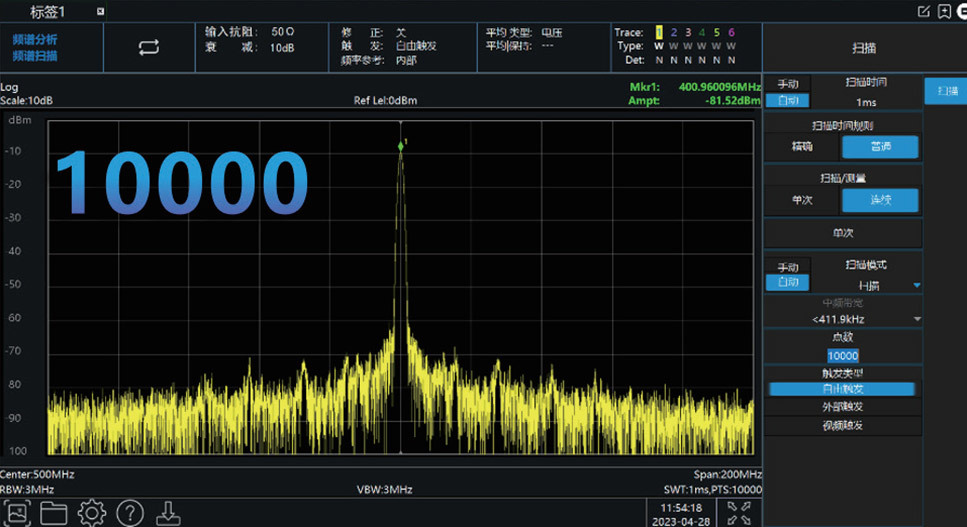967x527 pixels.
Task: Choose 单次 under 扫描/测量
Action: click(802, 200)
